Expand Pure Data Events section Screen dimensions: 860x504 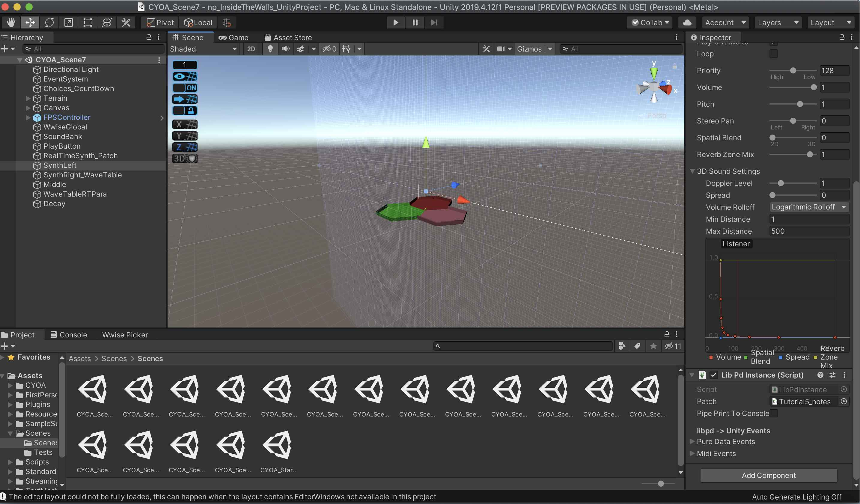tap(692, 442)
